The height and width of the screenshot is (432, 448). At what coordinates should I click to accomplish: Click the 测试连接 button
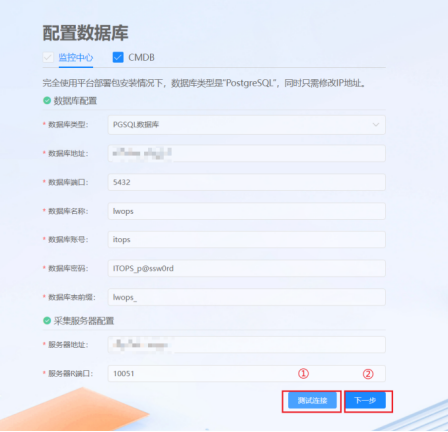[x=312, y=400]
